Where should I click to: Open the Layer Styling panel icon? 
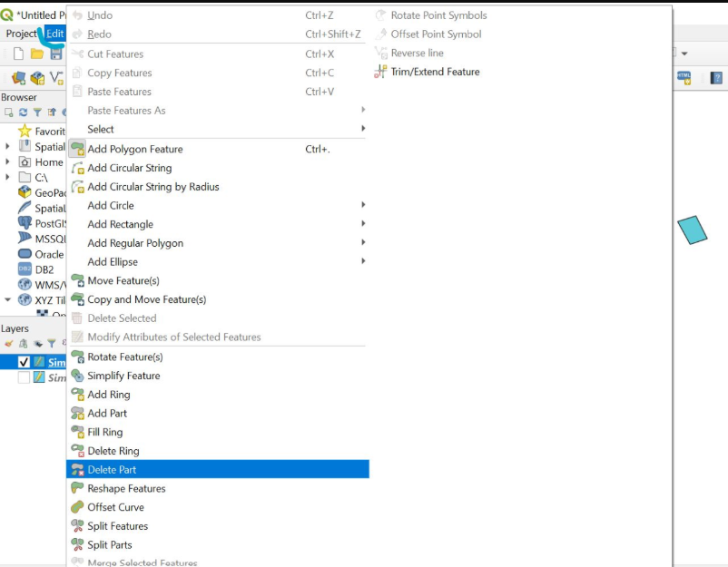8,341
